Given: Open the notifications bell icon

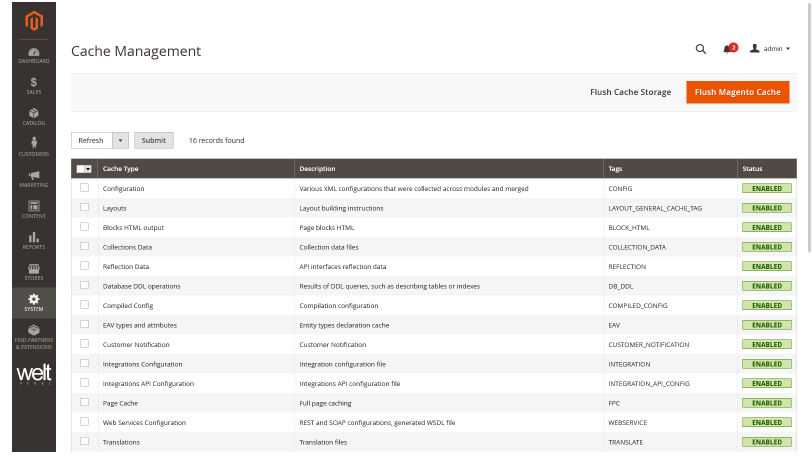Looking at the screenshot, I should click(728, 49).
